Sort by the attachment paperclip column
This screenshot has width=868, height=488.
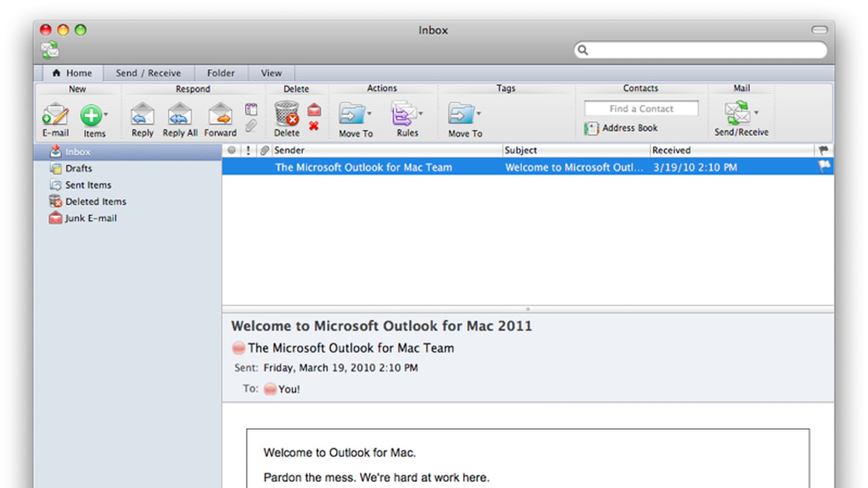(x=264, y=150)
